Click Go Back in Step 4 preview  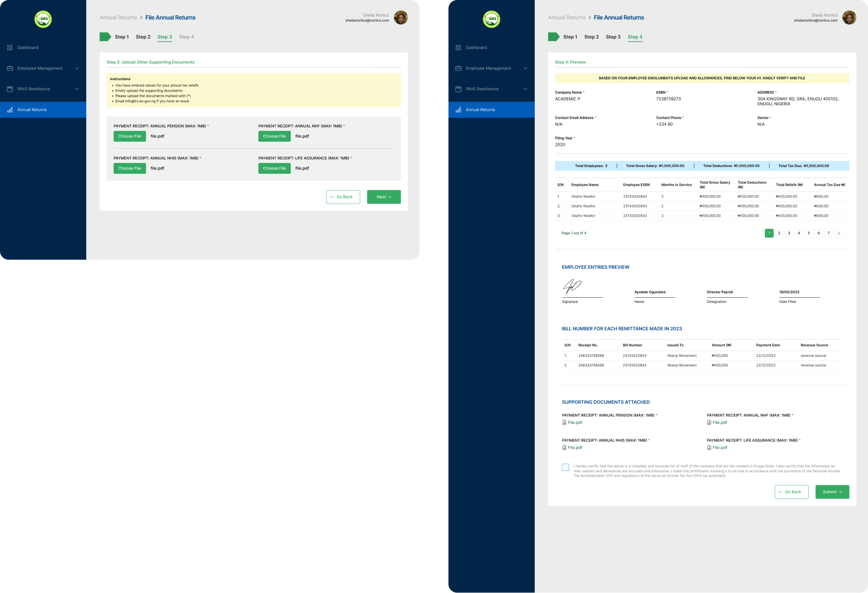click(791, 492)
